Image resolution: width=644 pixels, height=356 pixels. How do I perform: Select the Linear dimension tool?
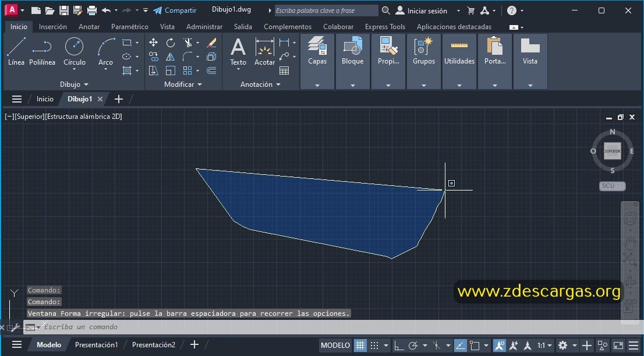click(x=284, y=43)
